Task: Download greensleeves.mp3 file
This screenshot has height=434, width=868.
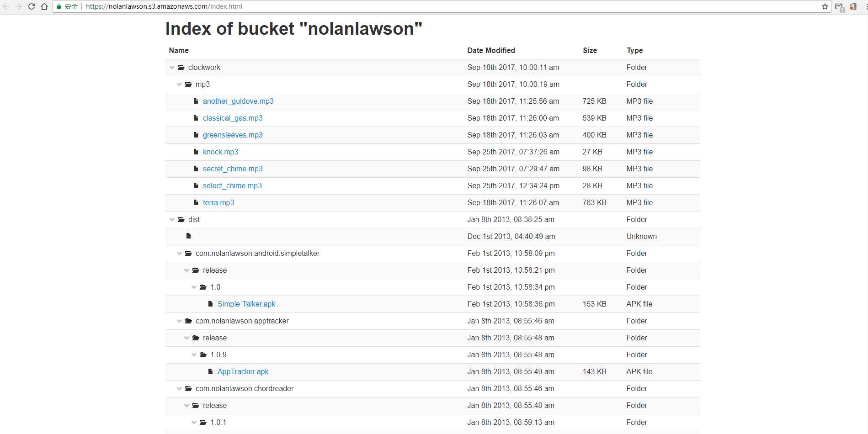Action: [233, 135]
